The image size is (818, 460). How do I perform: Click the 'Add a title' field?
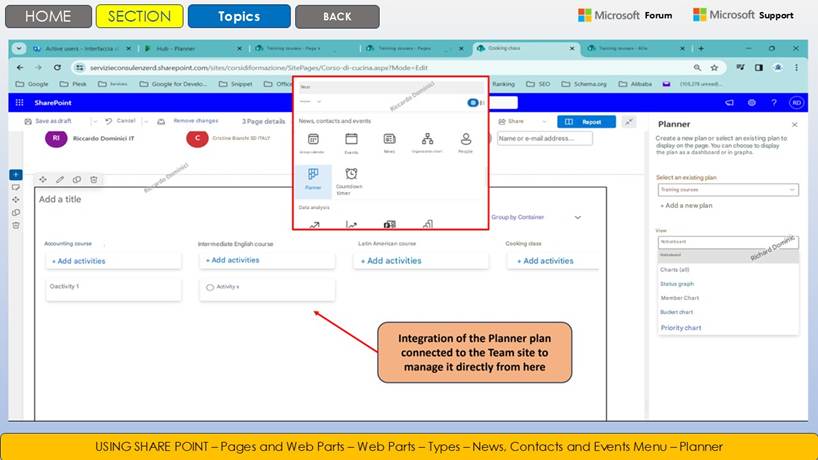tap(61, 199)
